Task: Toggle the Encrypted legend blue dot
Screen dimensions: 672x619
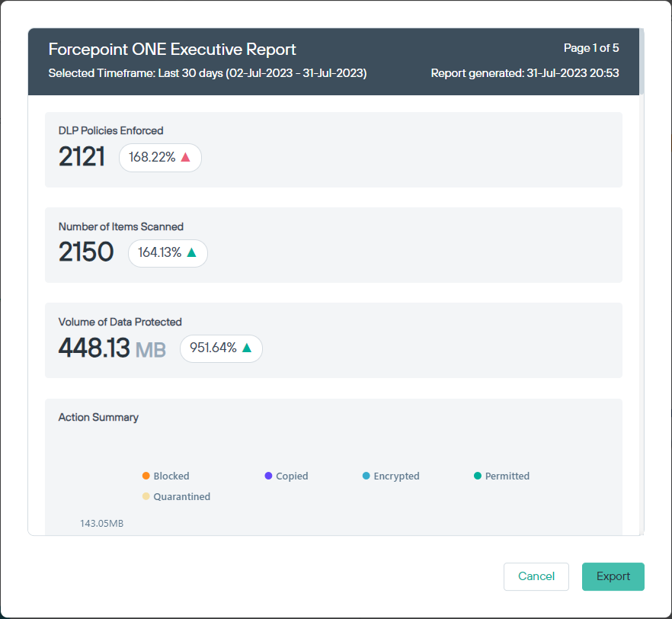Action: click(366, 476)
